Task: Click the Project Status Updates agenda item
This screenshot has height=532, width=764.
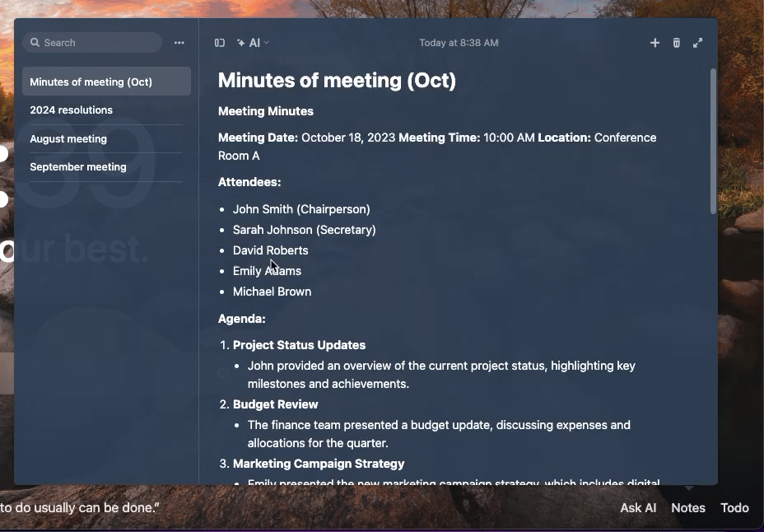Action: coord(299,345)
